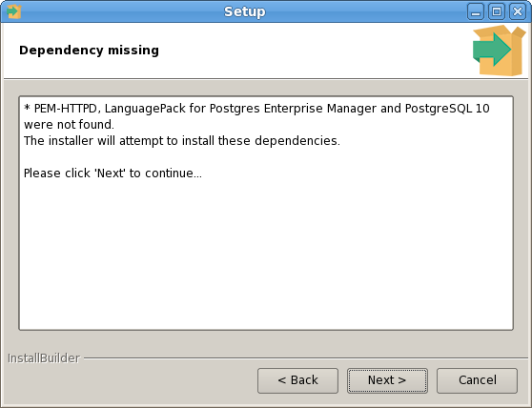Viewport: 532px width, 408px height.
Task: Click the separator line beside InstallBuilder
Action: coord(306,357)
